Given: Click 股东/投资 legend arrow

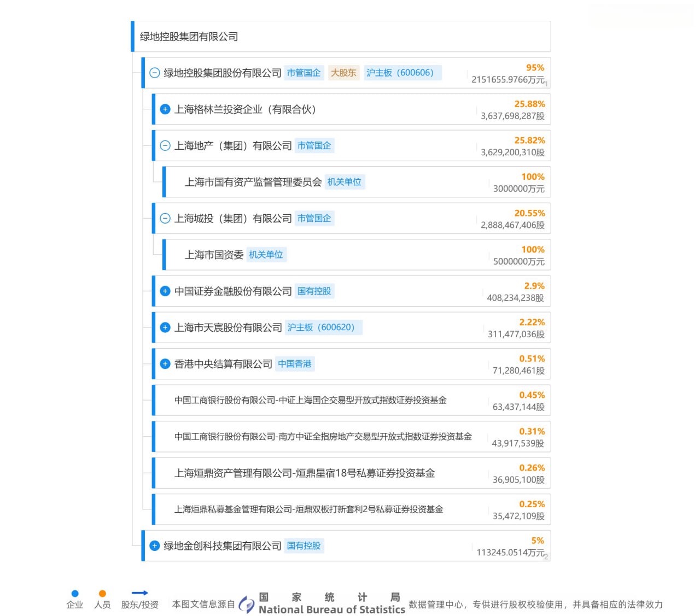Looking at the screenshot, I should (x=139, y=593).
